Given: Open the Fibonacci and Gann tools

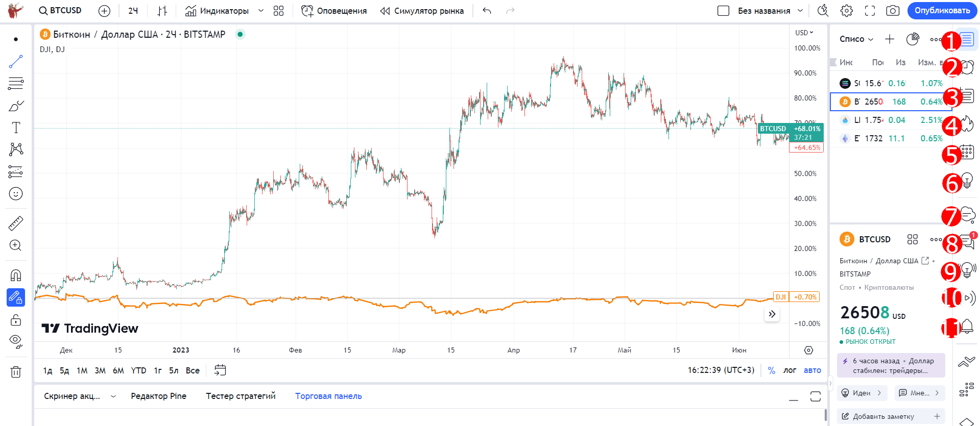Looking at the screenshot, I should [x=16, y=84].
